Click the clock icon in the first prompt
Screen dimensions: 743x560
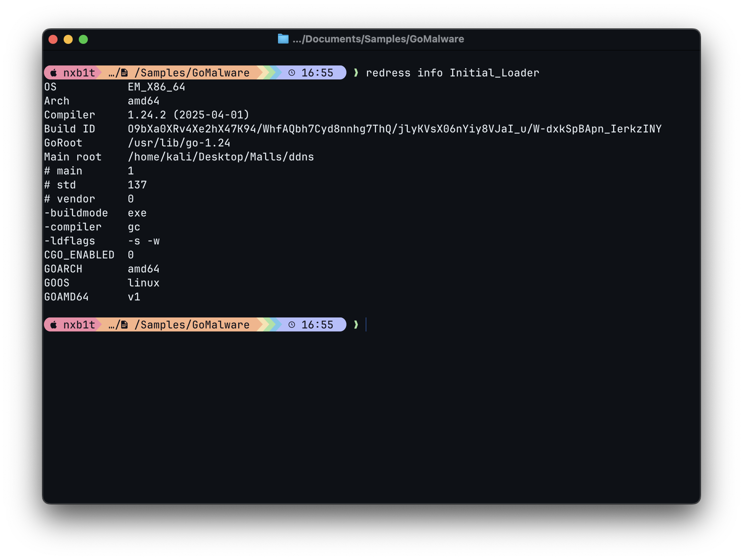pos(291,73)
